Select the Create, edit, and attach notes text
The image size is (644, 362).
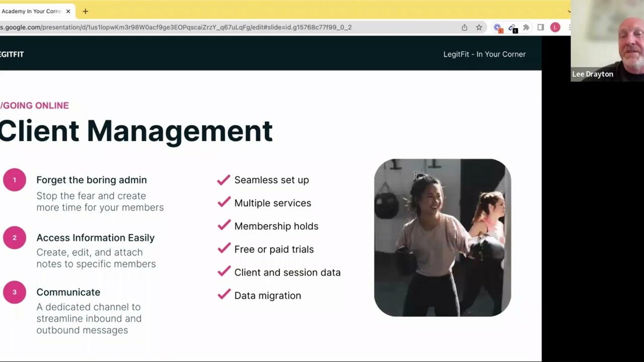[x=96, y=258]
